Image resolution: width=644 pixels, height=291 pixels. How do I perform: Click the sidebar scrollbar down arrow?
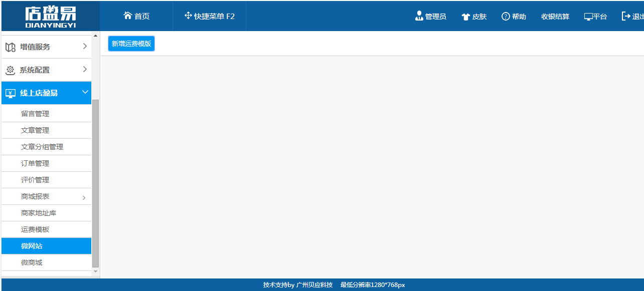tap(96, 271)
